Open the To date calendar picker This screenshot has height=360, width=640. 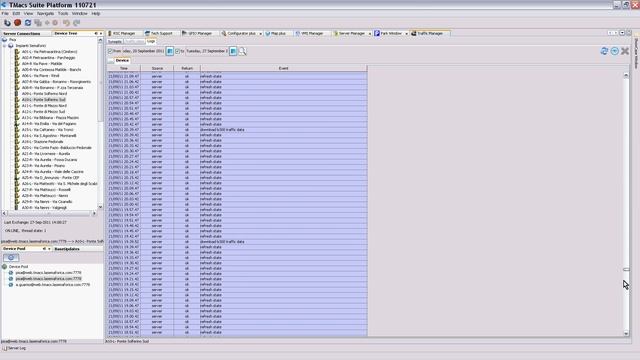click(x=233, y=51)
